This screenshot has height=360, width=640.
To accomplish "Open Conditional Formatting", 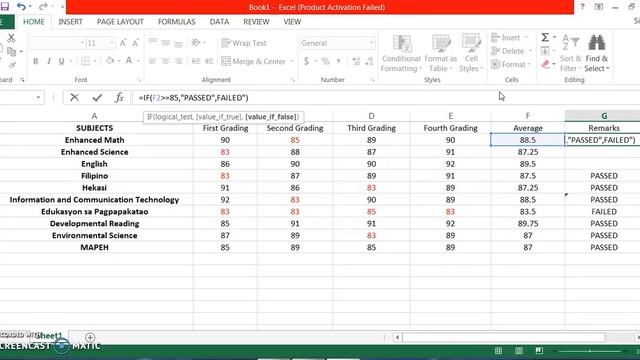I will (401, 53).
